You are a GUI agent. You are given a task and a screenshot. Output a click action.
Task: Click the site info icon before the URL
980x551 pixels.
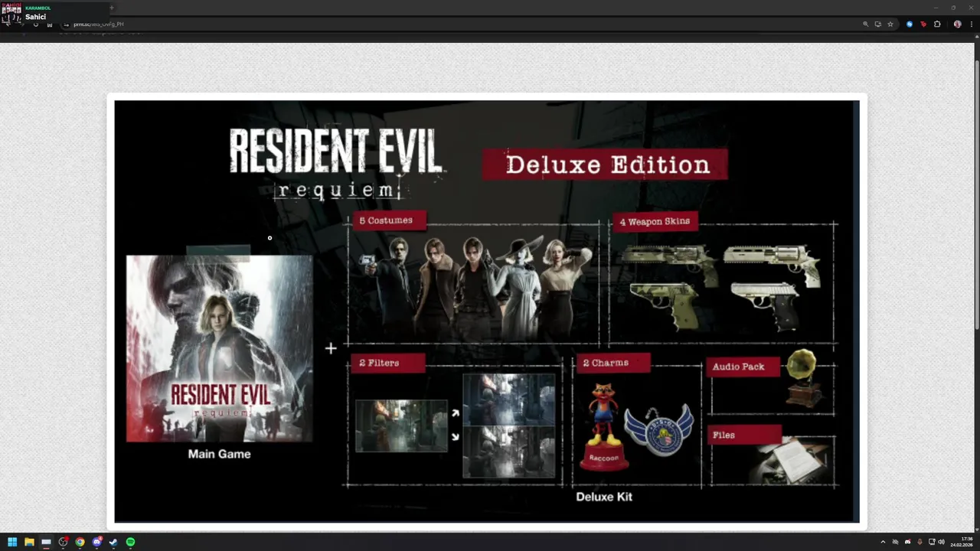point(66,24)
